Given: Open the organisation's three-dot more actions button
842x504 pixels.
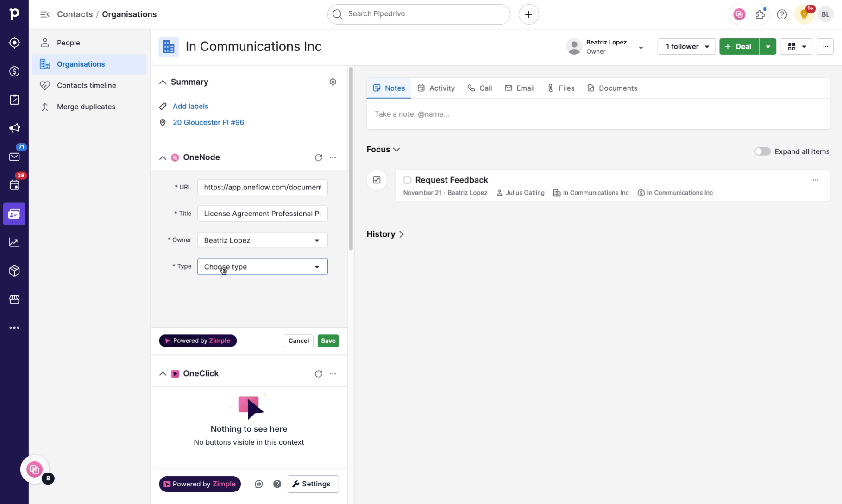Looking at the screenshot, I should coord(825,46).
